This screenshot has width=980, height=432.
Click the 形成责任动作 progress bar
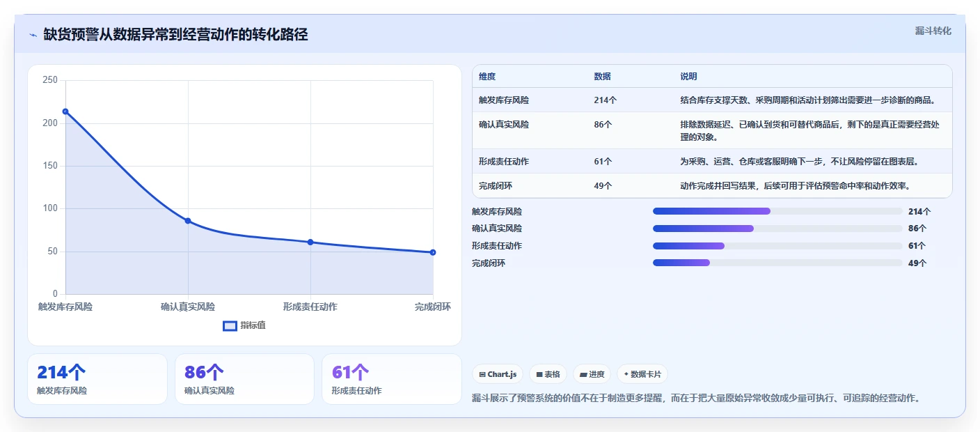777,246
